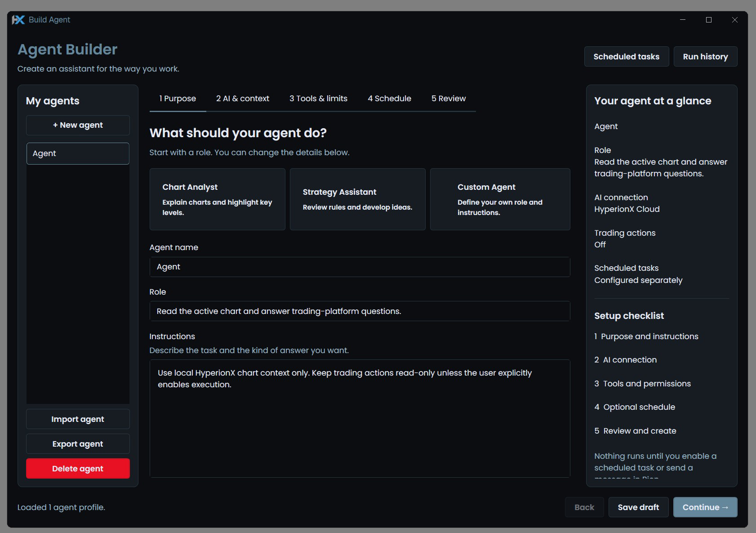Screen dimensions: 756x533
Task: Click the red Delete agent button
Action: [x=78, y=469]
